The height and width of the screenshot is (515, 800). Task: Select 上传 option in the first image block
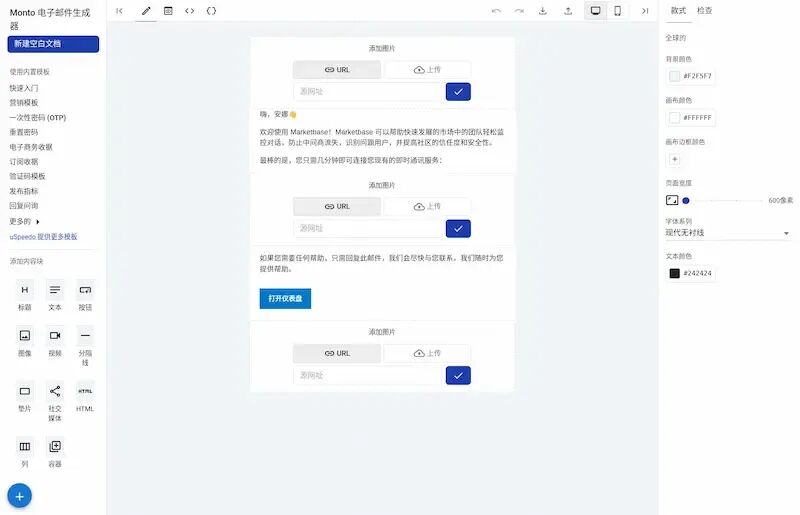click(x=427, y=70)
